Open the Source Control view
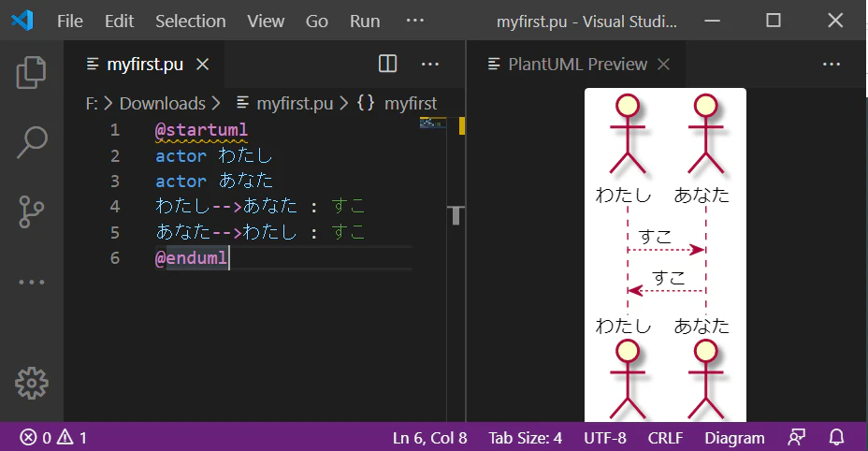The height and width of the screenshot is (451, 868). [x=32, y=211]
